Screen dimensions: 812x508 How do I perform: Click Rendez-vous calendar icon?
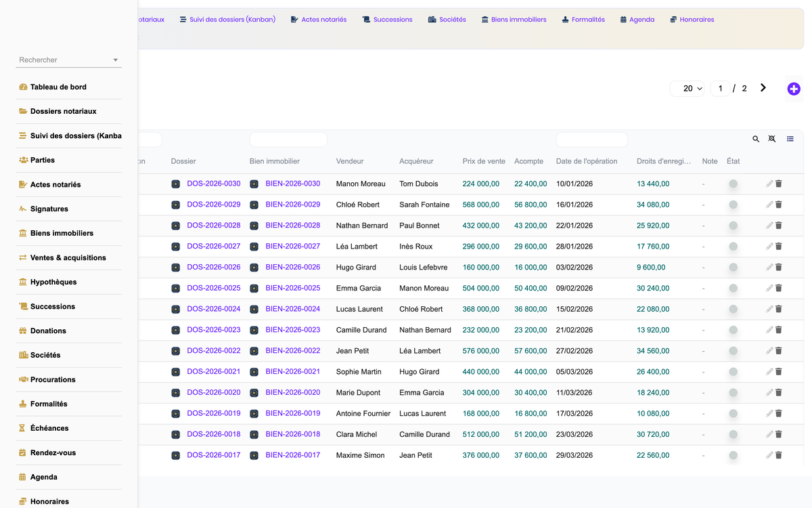(23, 452)
